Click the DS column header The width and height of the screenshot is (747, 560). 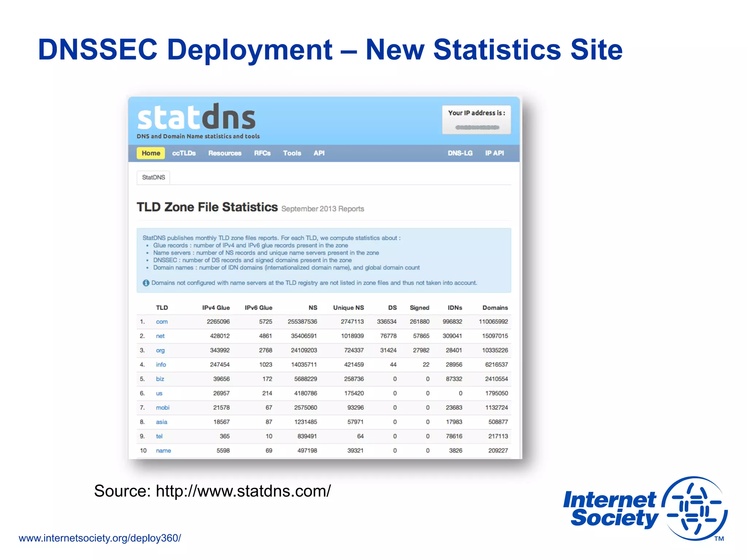[x=392, y=308]
